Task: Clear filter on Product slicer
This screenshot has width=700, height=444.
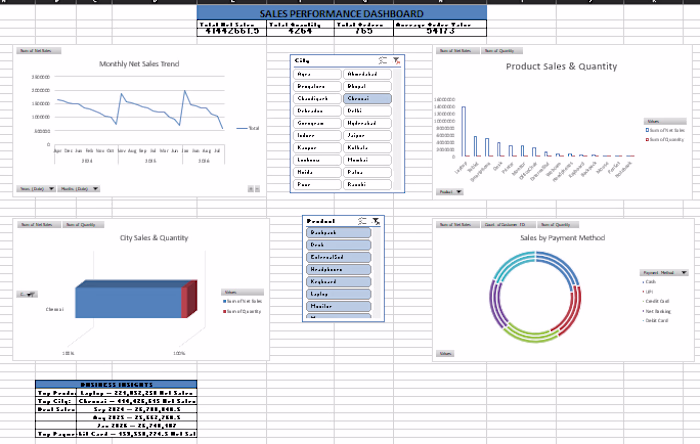Action: pyautogui.click(x=376, y=221)
